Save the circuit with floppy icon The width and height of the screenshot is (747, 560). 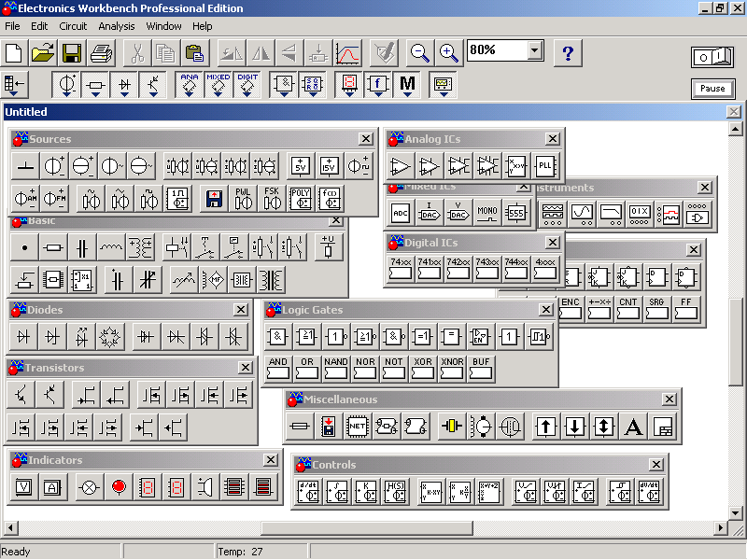pyautogui.click(x=72, y=53)
